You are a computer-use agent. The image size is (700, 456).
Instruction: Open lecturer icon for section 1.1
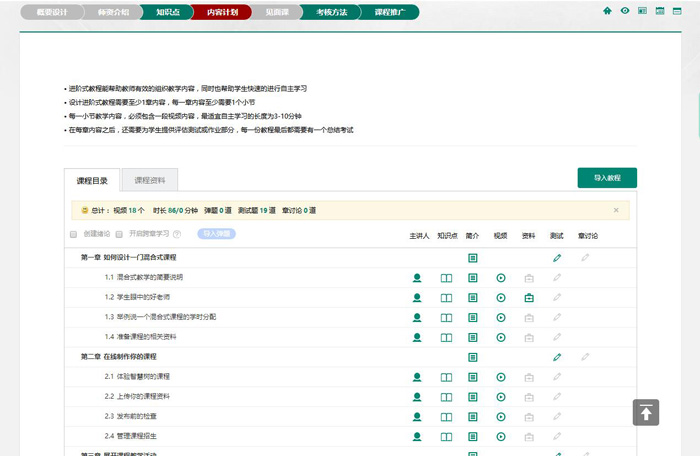pyautogui.click(x=417, y=278)
